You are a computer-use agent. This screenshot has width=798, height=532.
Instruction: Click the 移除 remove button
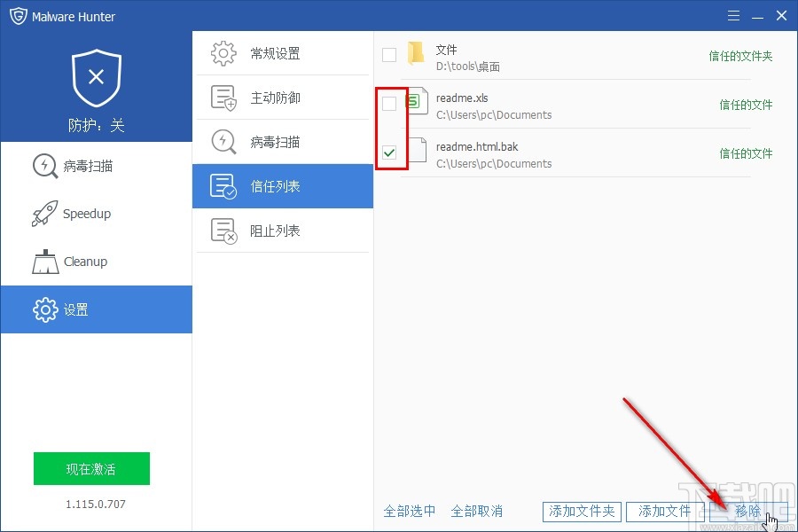click(x=747, y=512)
